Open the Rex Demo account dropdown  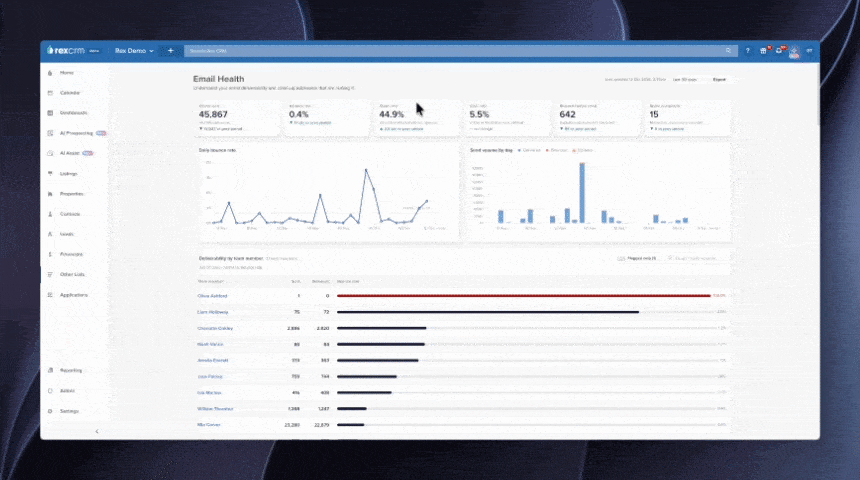point(134,50)
